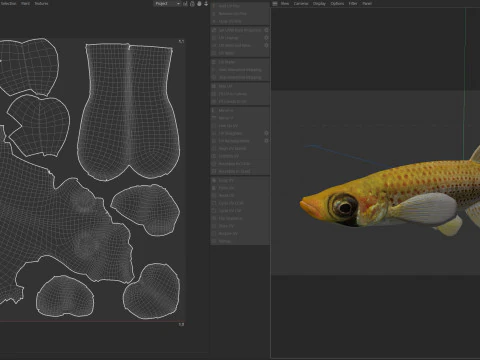
Task: Choose Start Interactive Mapping
Action: click(240, 70)
